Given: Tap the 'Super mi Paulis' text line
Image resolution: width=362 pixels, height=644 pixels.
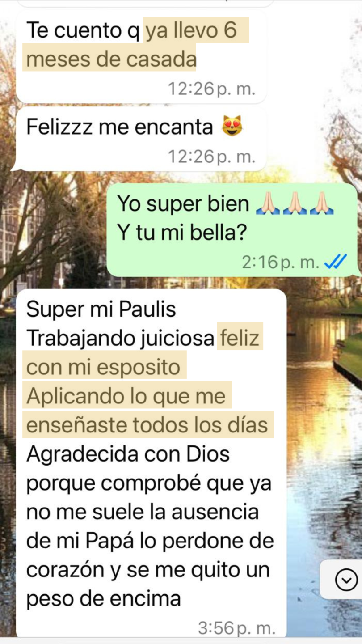Looking at the screenshot, I should tap(101, 309).
